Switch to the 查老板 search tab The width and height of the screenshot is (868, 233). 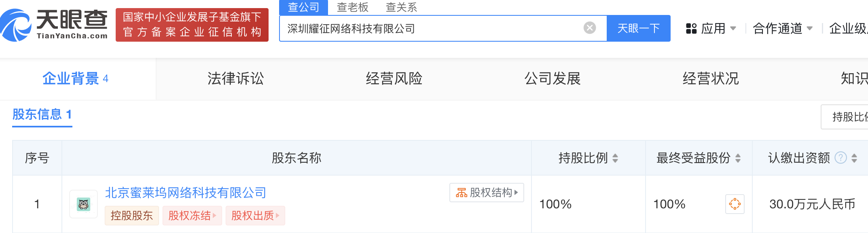pos(352,7)
